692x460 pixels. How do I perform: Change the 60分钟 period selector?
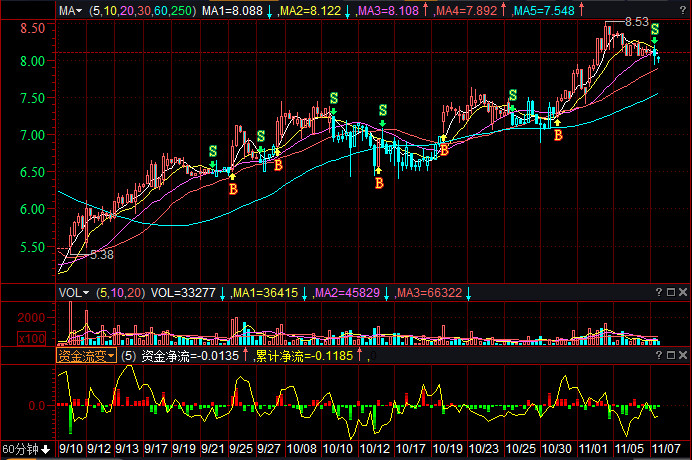tap(27, 449)
